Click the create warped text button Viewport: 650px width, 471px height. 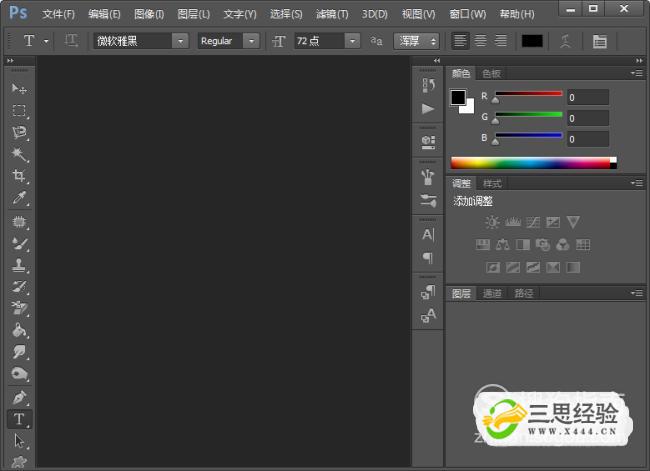tap(565, 41)
